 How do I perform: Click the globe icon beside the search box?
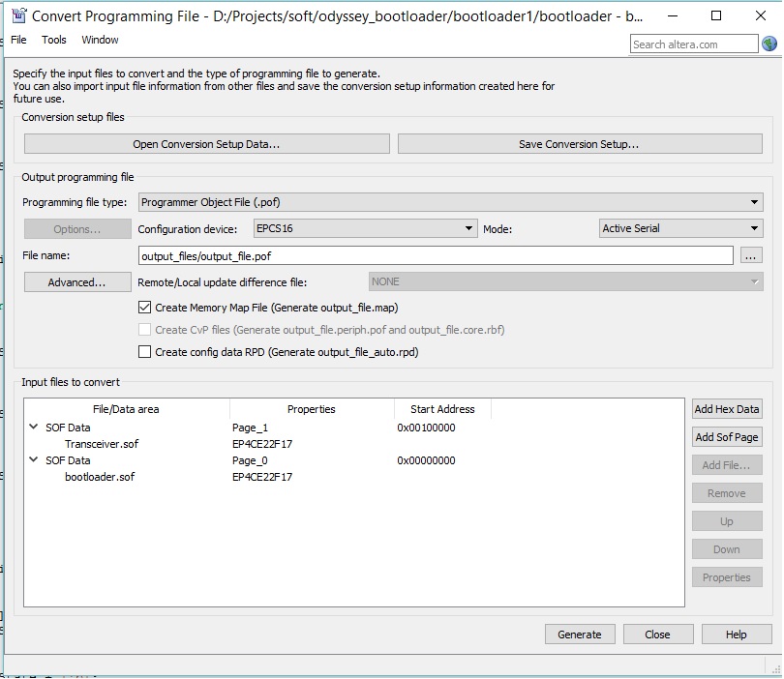pos(769,44)
